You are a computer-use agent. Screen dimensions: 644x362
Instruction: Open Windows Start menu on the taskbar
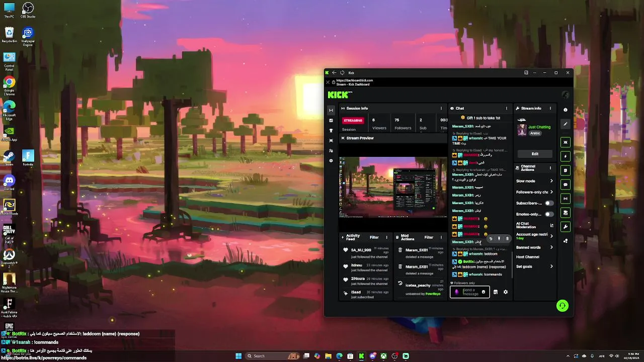coord(238,356)
